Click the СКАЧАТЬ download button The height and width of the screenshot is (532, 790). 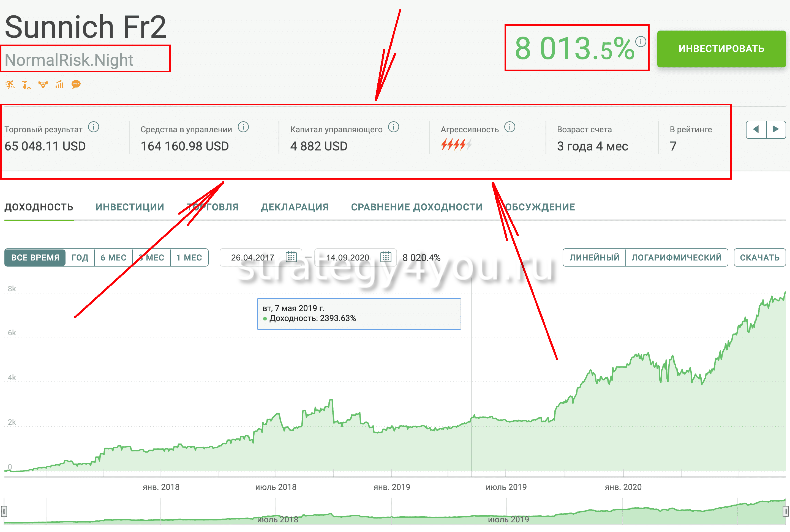pyautogui.click(x=759, y=257)
